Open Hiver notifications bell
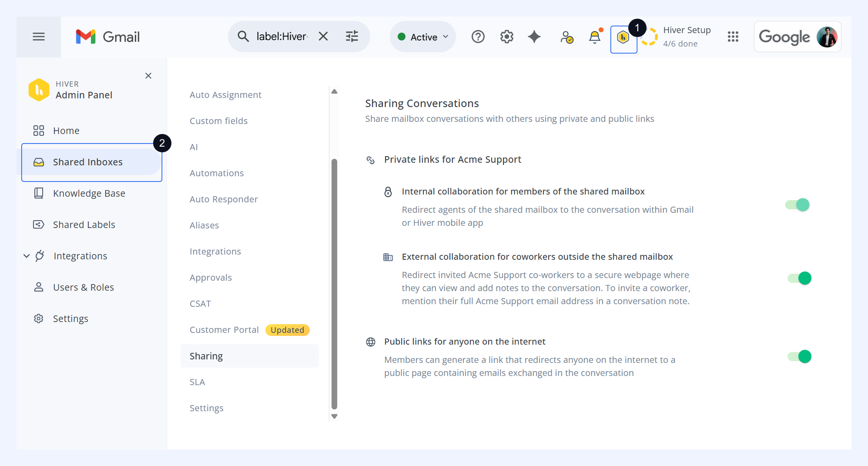Viewport: 868px width, 466px height. tap(595, 37)
